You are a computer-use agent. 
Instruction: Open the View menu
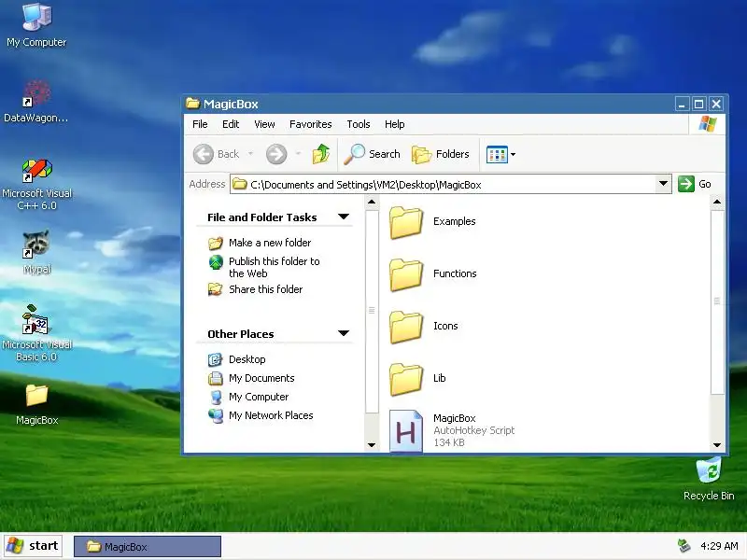(x=264, y=124)
